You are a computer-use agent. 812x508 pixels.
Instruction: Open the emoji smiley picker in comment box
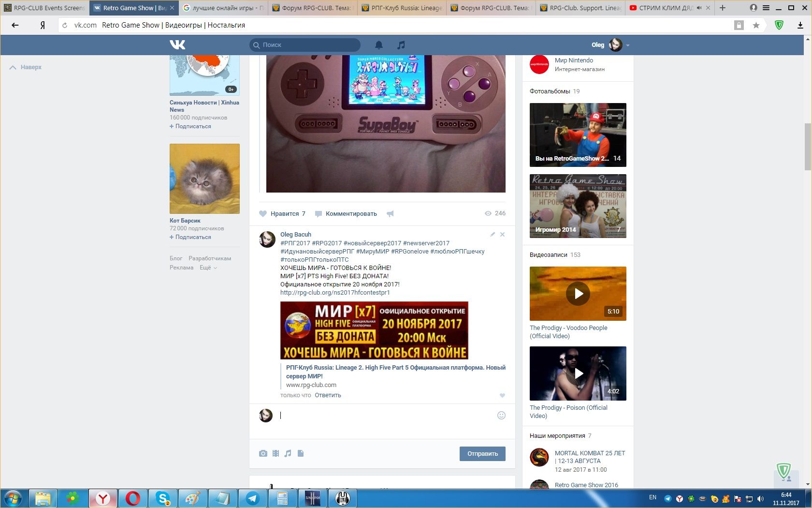coord(501,415)
